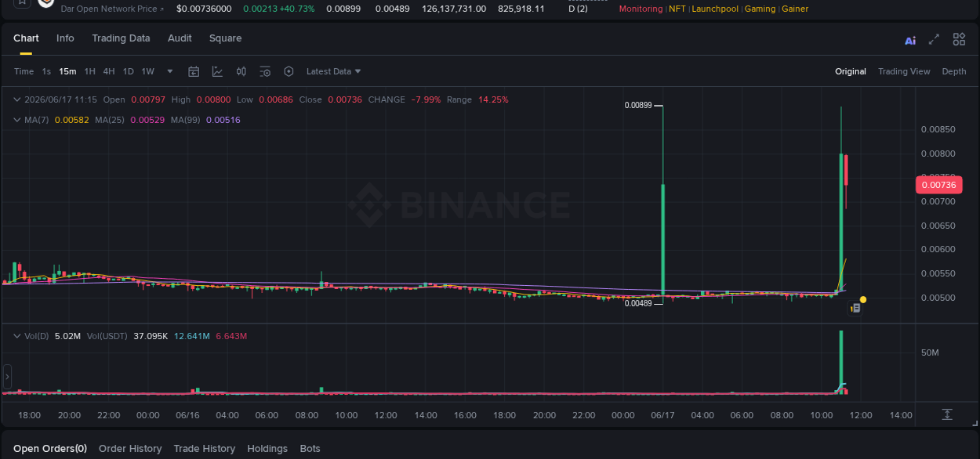
Task: Switch to Original chart view
Action: (851, 71)
